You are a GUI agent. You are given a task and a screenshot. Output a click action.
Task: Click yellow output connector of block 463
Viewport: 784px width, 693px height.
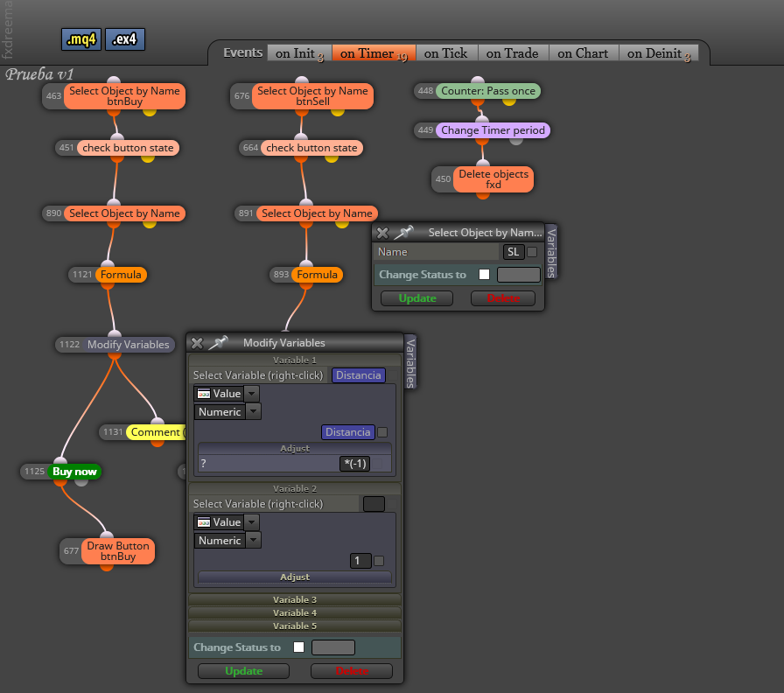tap(150, 111)
